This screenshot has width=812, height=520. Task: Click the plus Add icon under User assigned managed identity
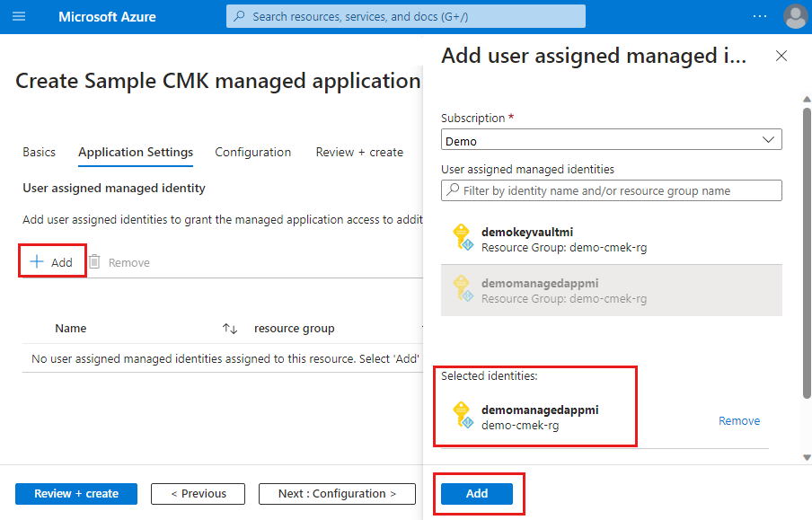36,261
